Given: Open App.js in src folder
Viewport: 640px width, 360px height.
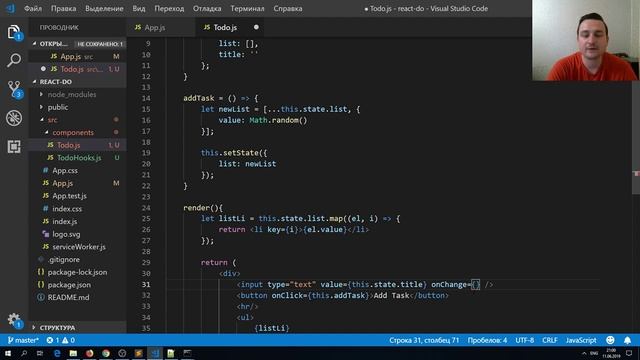Looking at the screenshot, I should click(62, 183).
